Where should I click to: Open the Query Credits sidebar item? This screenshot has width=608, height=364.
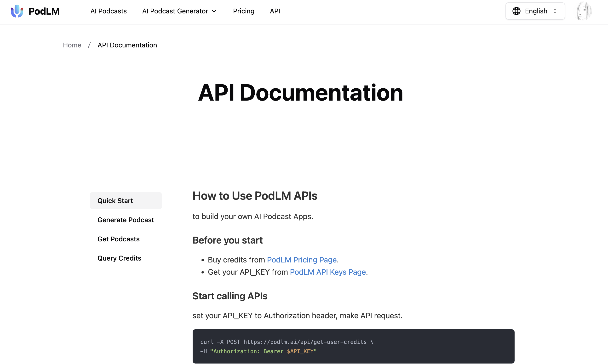(119, 258)
